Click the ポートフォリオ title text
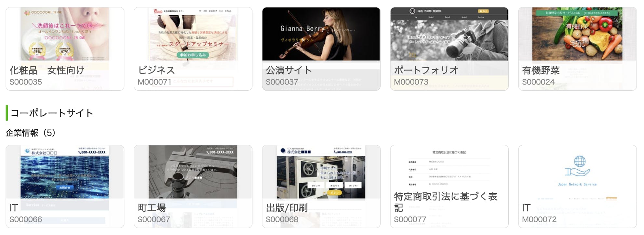 click(426, 70)
